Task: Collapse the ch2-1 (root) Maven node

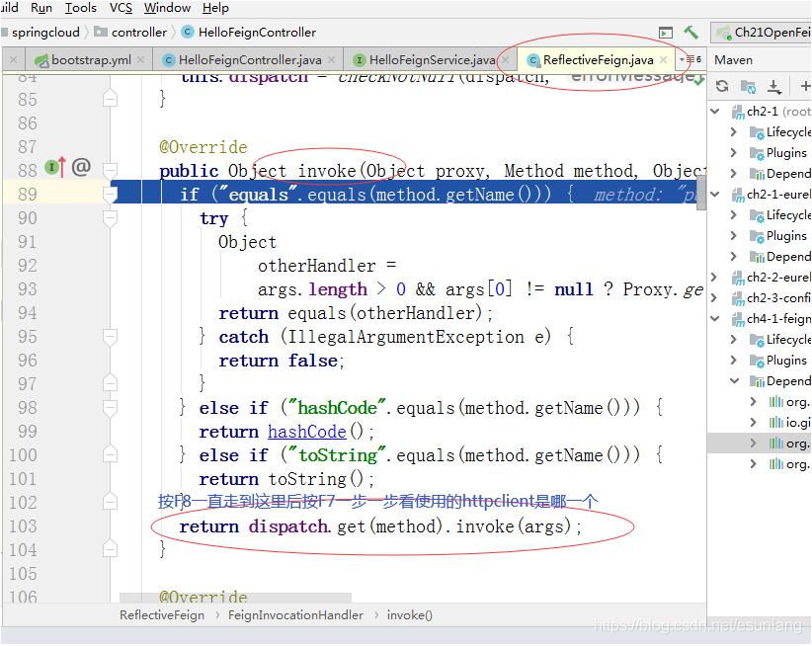Action: click(715, 112)
